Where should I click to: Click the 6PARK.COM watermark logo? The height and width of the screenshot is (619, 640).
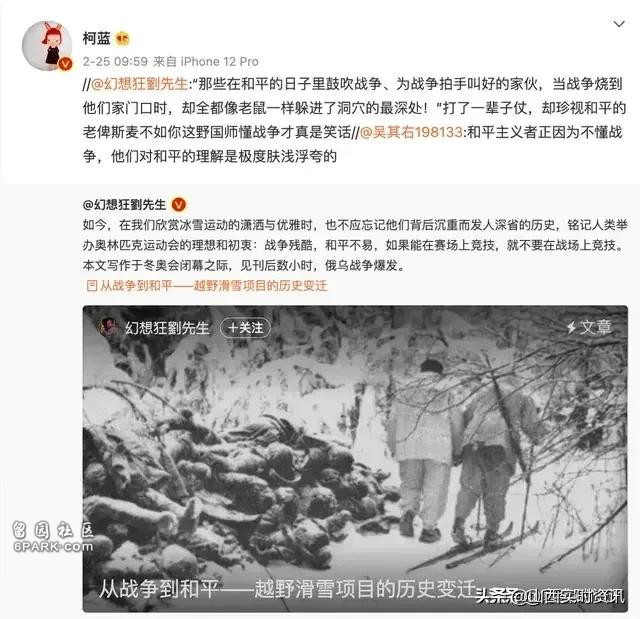(53, 537)
